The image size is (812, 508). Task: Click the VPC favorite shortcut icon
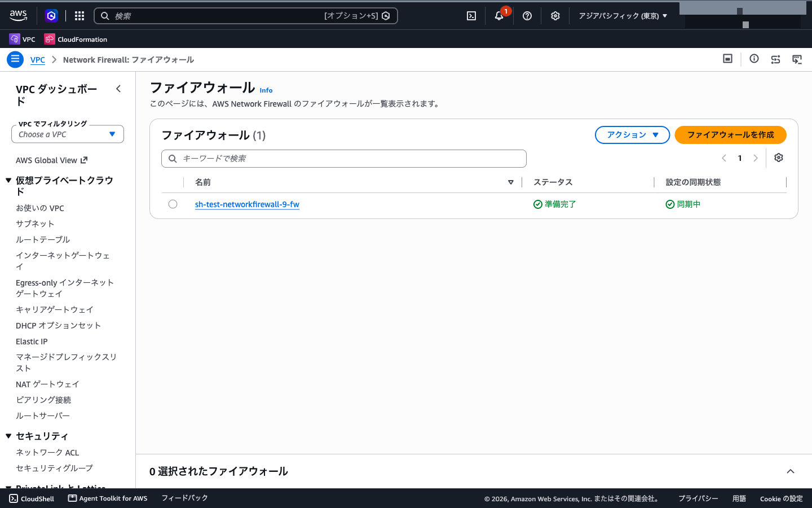click(x=22, y=39)
